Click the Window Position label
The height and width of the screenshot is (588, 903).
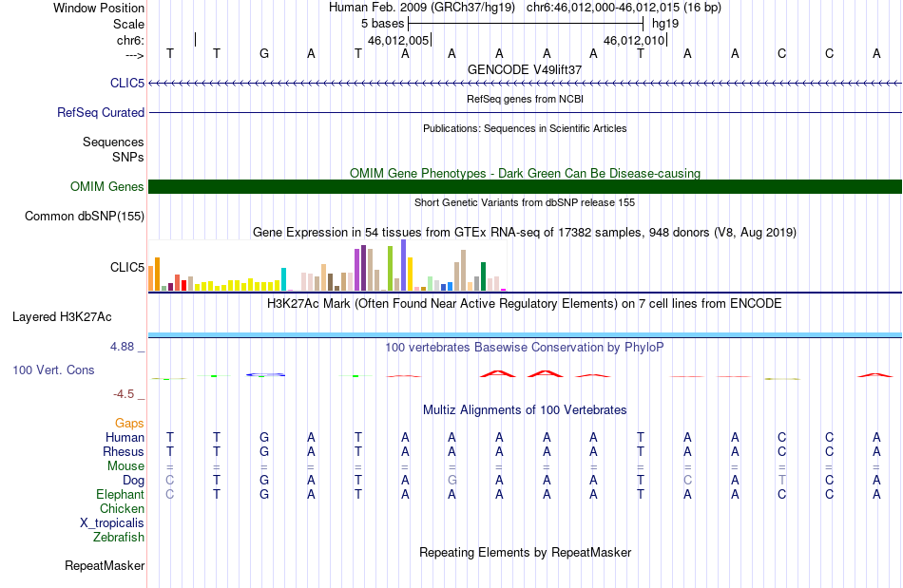[99, 8]
